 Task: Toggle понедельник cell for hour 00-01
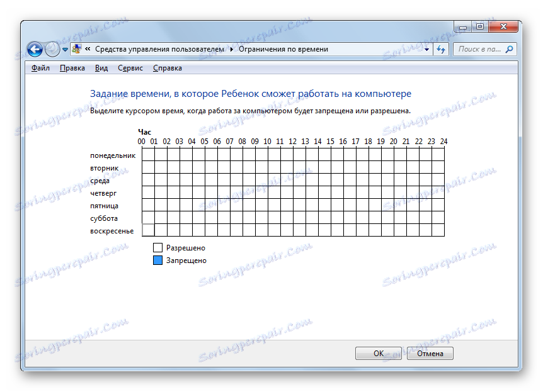(x=148, y=154)
